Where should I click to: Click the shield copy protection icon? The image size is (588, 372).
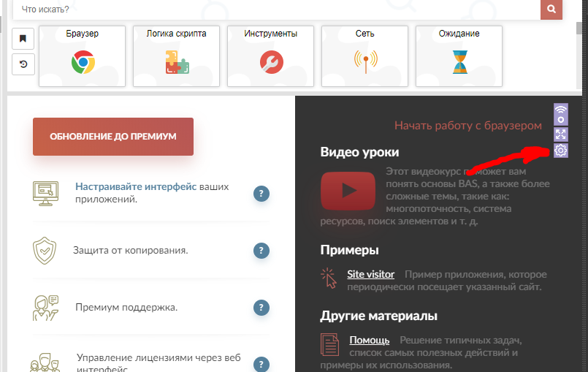[45, 251]
